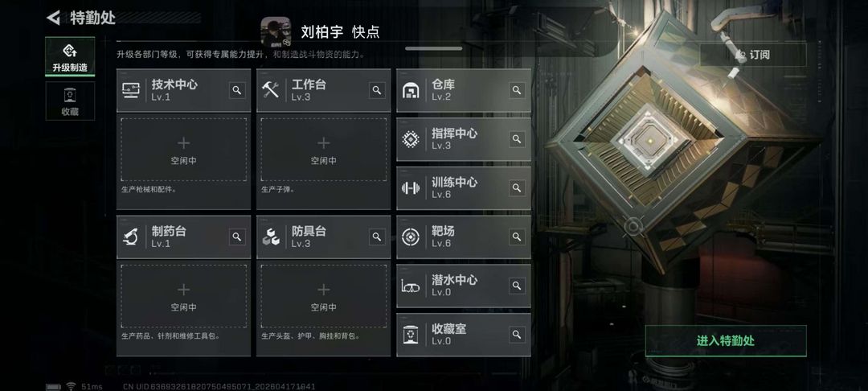Open magnifier details for 工作台
This screenshot has width=868, height=391.
point(377,90)
